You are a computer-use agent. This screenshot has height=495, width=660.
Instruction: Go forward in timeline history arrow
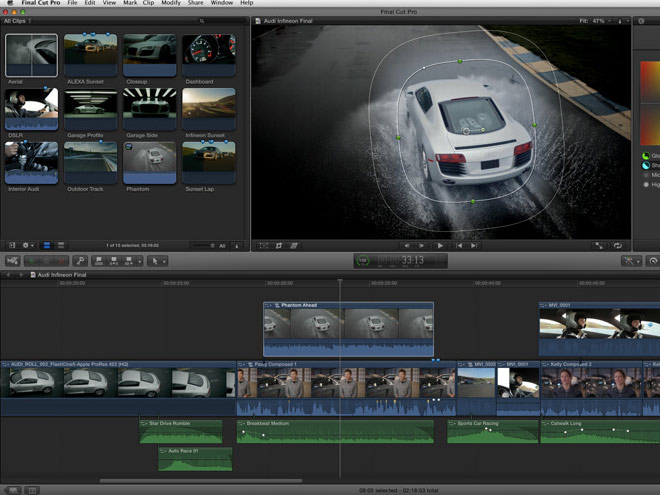pos(21,274)
